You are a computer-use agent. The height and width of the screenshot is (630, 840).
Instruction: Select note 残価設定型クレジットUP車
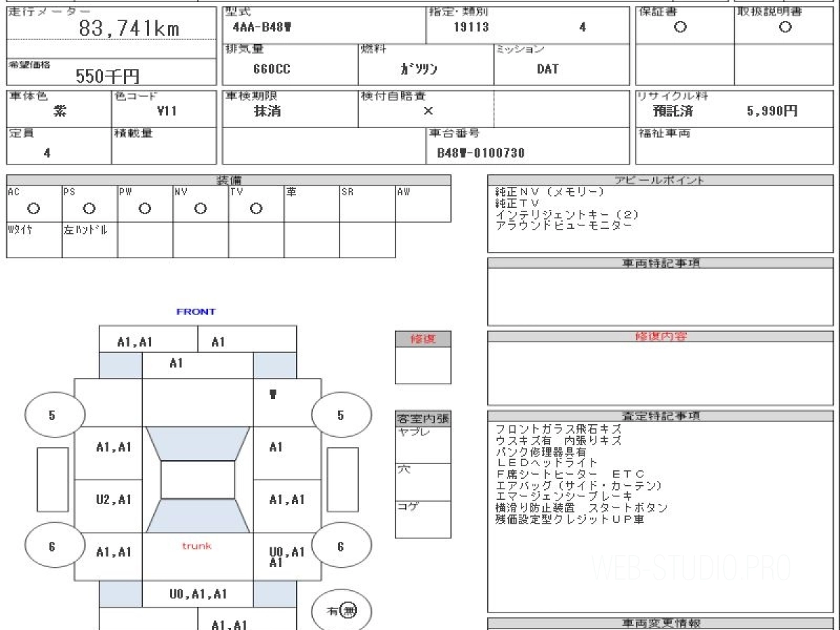(569, 519)
